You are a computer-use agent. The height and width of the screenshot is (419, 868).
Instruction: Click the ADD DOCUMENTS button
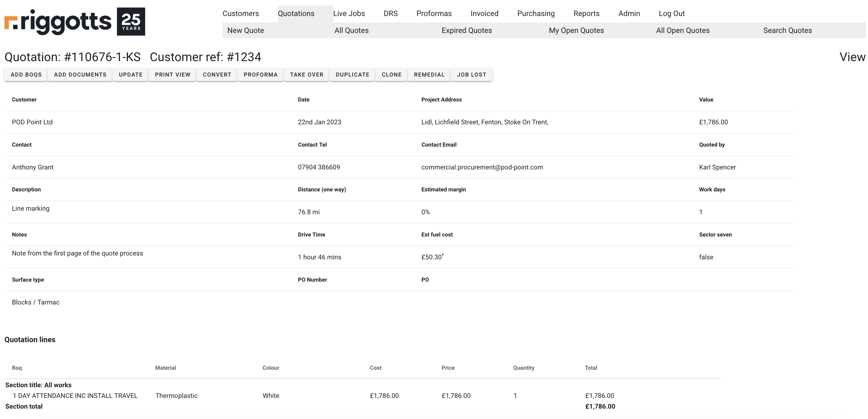pos(80,74)
